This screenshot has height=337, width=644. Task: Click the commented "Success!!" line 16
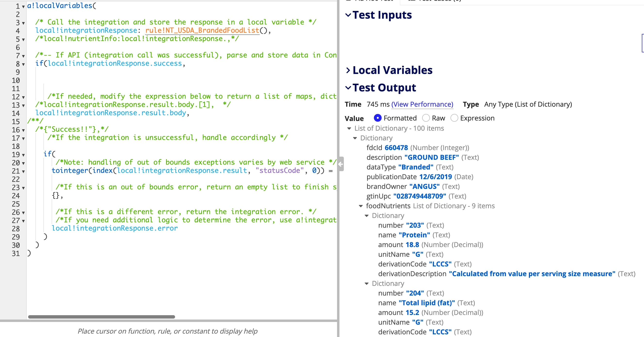[x=72, y=129]
